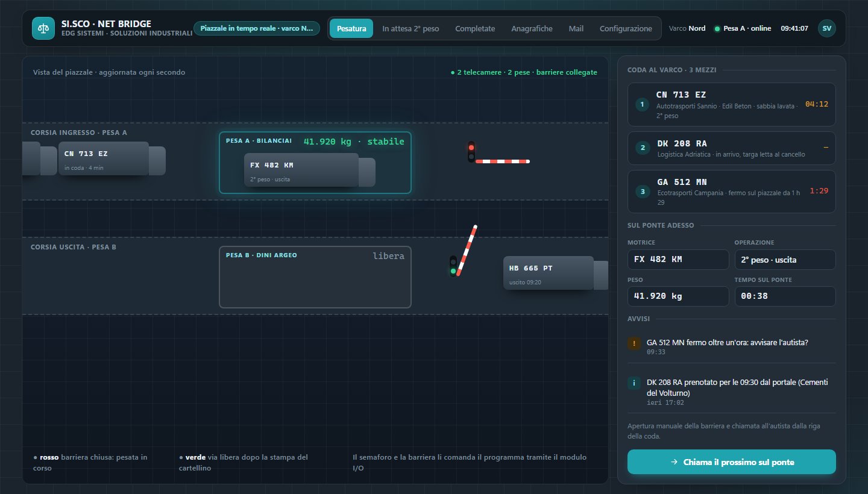868x494 pixels.
Task: Click the raised barrier on uscita lane
Action: pyautogui.click(x=467, y=251)
